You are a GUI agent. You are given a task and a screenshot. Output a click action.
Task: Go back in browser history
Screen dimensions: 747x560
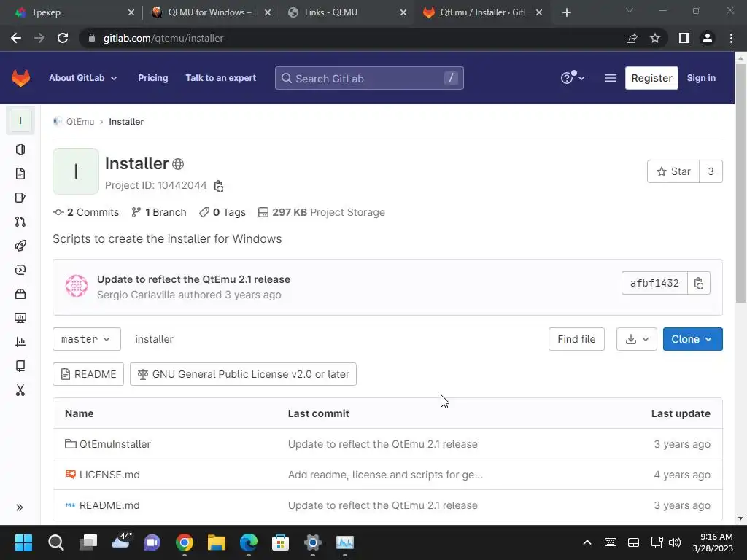16,38
